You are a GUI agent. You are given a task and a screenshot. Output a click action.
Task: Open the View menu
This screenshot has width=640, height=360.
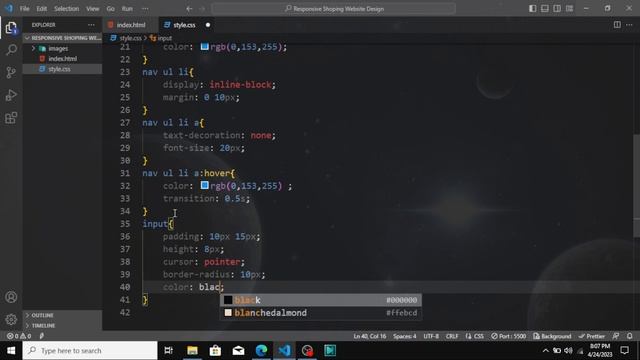click(x=93, y=9)
